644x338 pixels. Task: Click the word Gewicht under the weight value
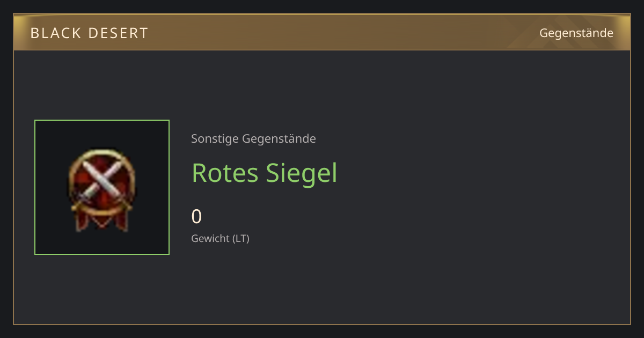(210, 239)
